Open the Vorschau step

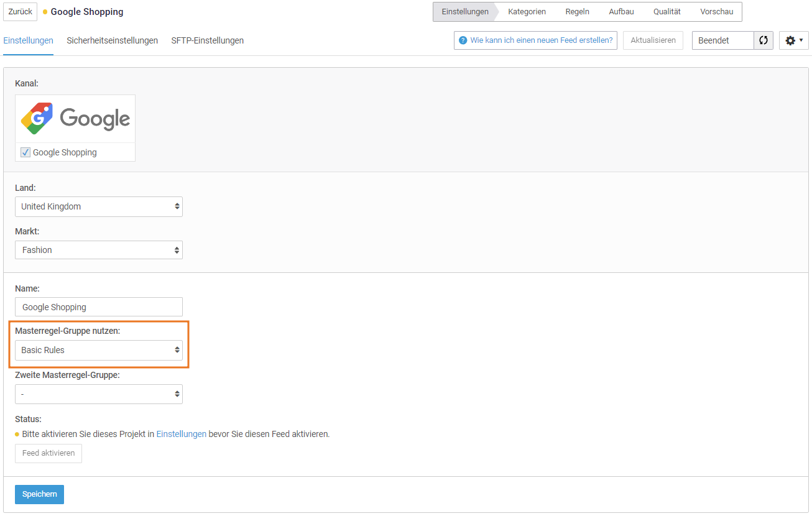click(716, 12)
